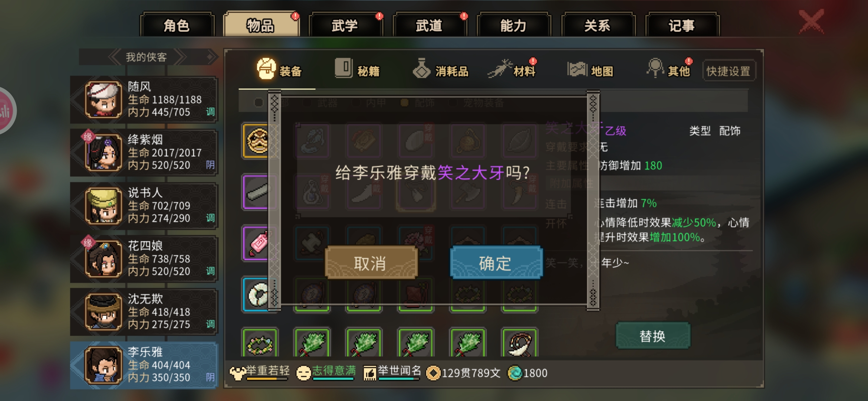The image size is (868, 401).
Task: Select the 秘籍 manual book icon
Action: (344, 68)
